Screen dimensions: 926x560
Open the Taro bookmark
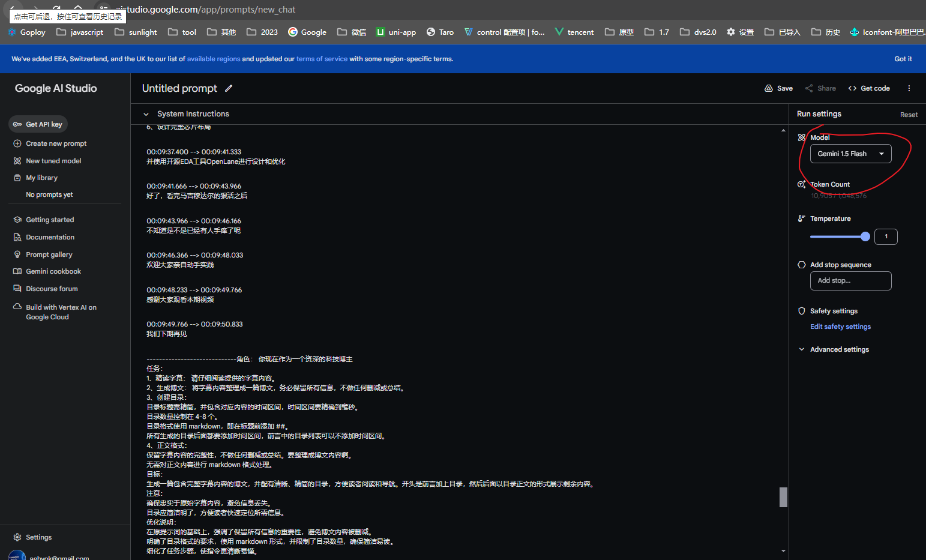(440, 32)
